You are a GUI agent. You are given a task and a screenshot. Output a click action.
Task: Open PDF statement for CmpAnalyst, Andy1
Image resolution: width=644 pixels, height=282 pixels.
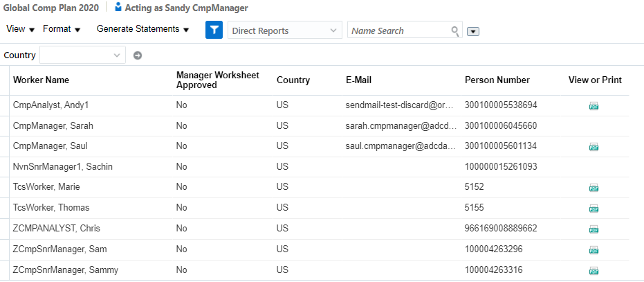594,106
